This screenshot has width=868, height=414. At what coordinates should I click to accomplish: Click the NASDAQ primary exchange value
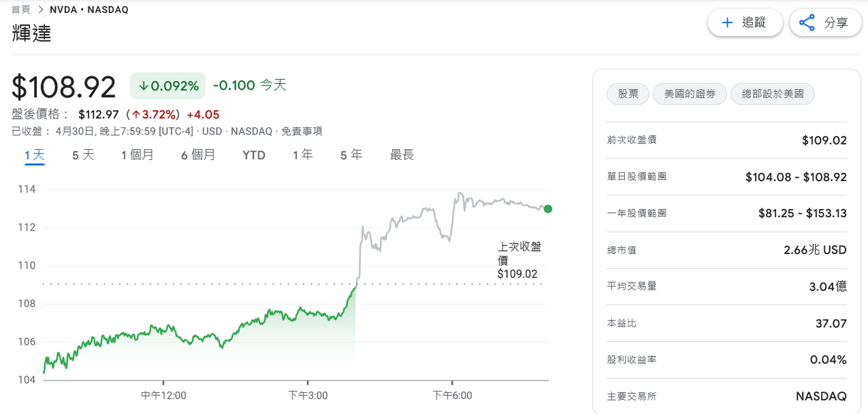pyautogui.click(x=821, y=397)
